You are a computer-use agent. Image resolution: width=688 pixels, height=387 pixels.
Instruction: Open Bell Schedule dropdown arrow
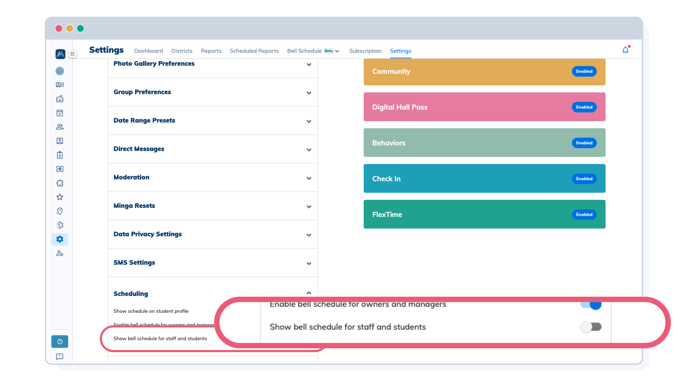337,51
